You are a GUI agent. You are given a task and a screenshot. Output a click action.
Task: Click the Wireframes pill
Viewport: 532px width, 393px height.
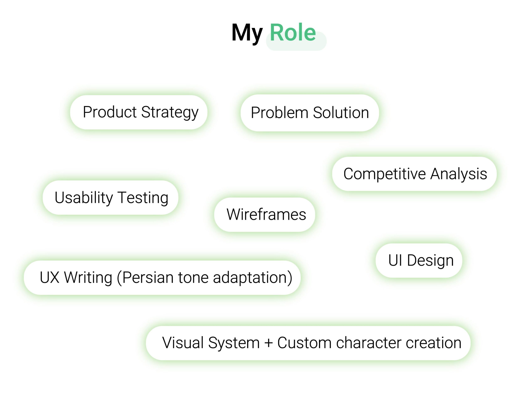click(265, 215)
